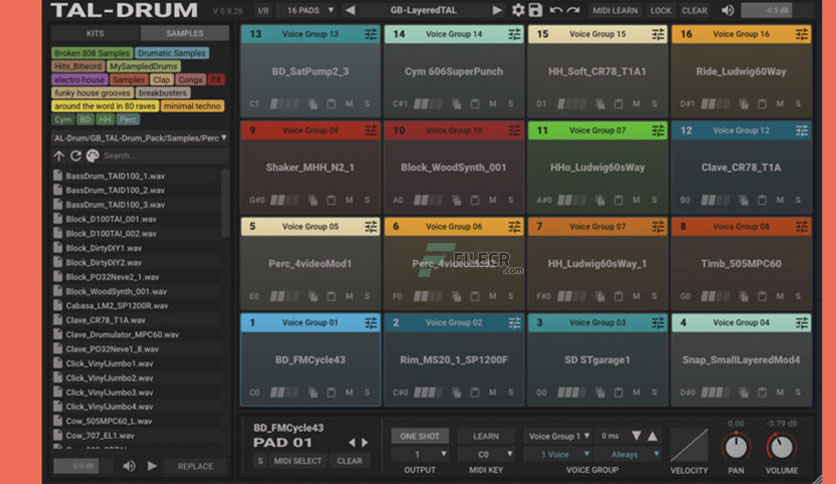
Task: Open mixer settings for pad 1
Action: (x=371, y=322)
